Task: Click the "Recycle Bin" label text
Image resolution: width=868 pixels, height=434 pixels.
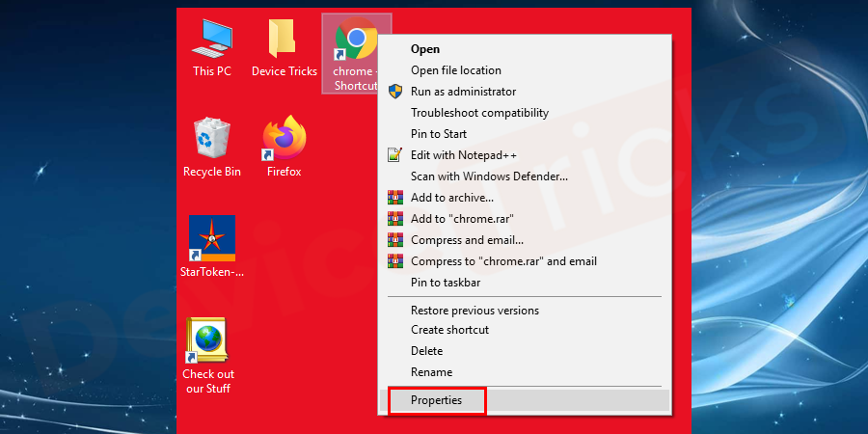Action: tap(212, 173)
